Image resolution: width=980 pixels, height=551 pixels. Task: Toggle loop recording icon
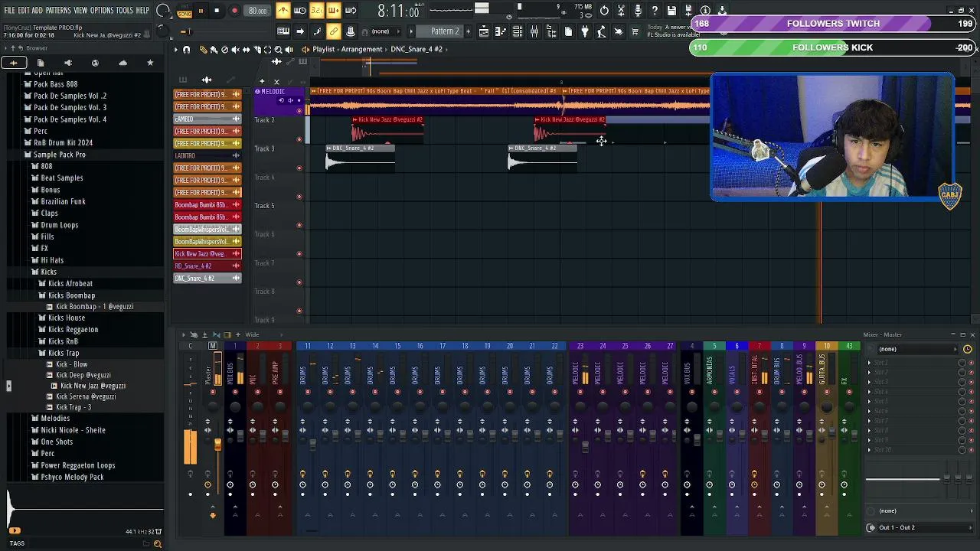pyautogui.click(x=350, y=11)
